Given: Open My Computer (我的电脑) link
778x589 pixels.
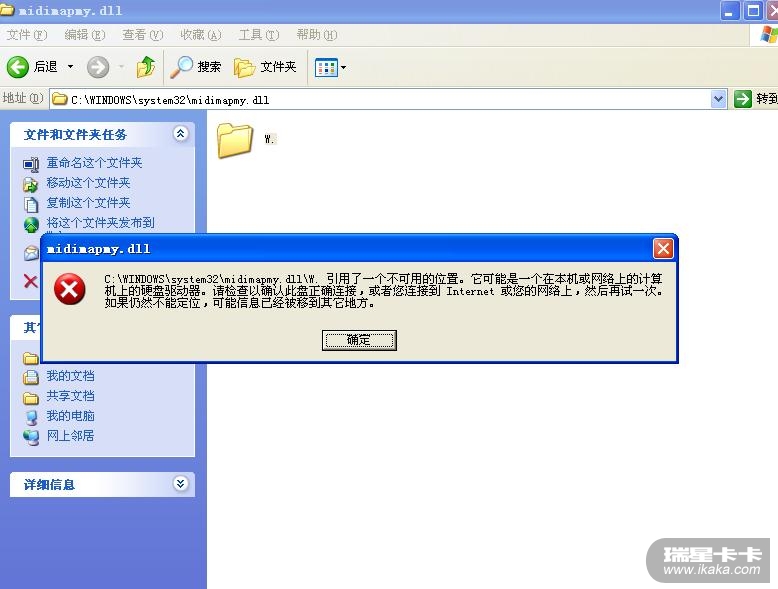Looking at the screenshot, I should [70, 416].
